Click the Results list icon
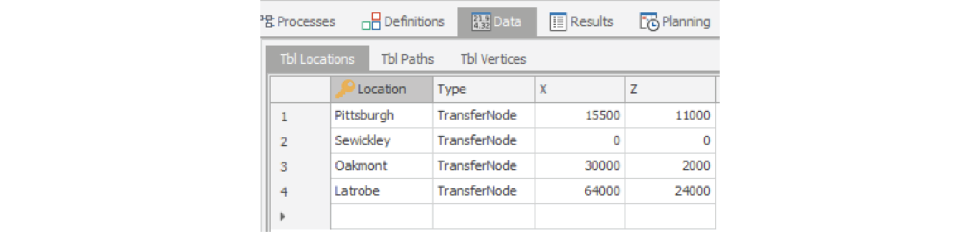This screenshot has height=232, width=980. [x=558, y=22]
